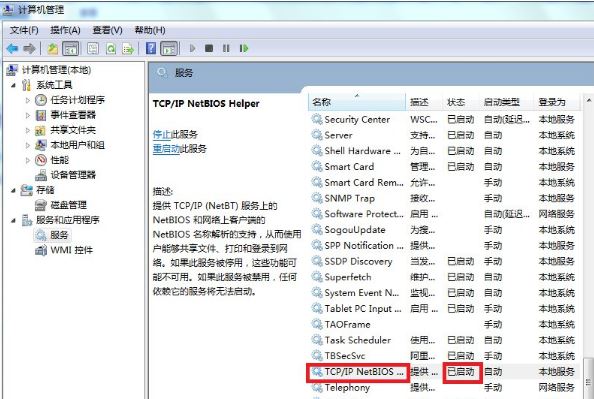The image size is (594, 399).
Task: Open the 查看(V) menu
Action: 107,30
